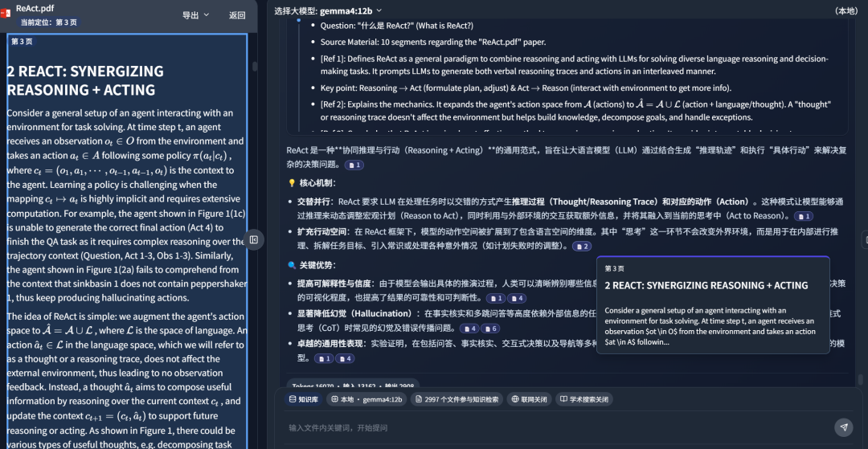The width and height of the screenshot is (868, 449).
Task: Open citation 1 after the ReAct definition paragraph
Action: pyautogui.click(x=354, y=165)
